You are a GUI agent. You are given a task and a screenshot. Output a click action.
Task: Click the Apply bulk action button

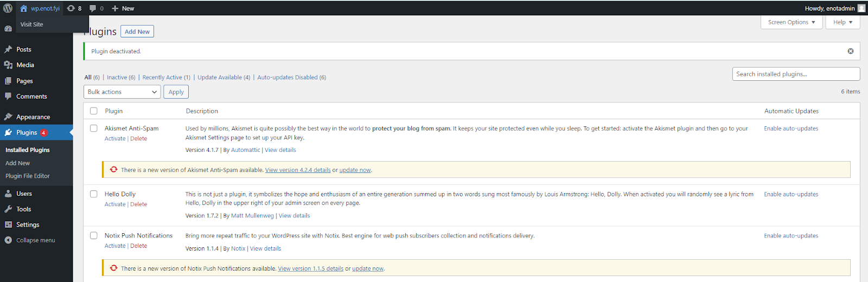(176, 92)
